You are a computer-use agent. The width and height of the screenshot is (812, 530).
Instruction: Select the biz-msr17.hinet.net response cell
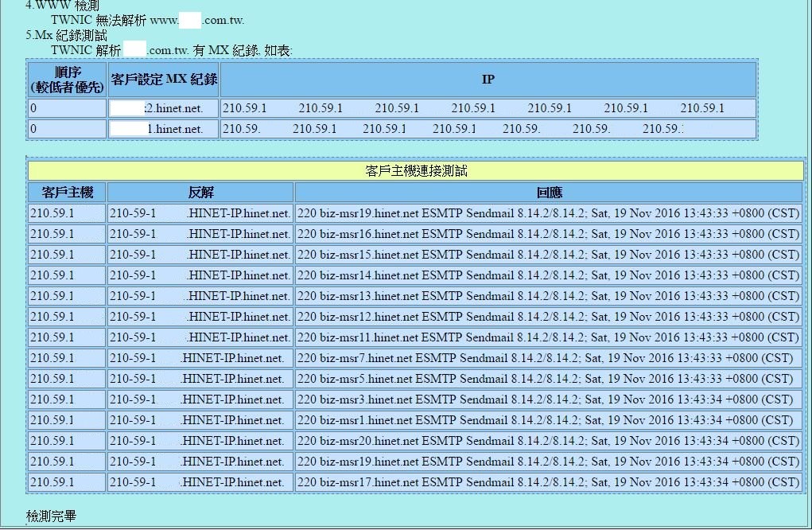coord(549,482)
